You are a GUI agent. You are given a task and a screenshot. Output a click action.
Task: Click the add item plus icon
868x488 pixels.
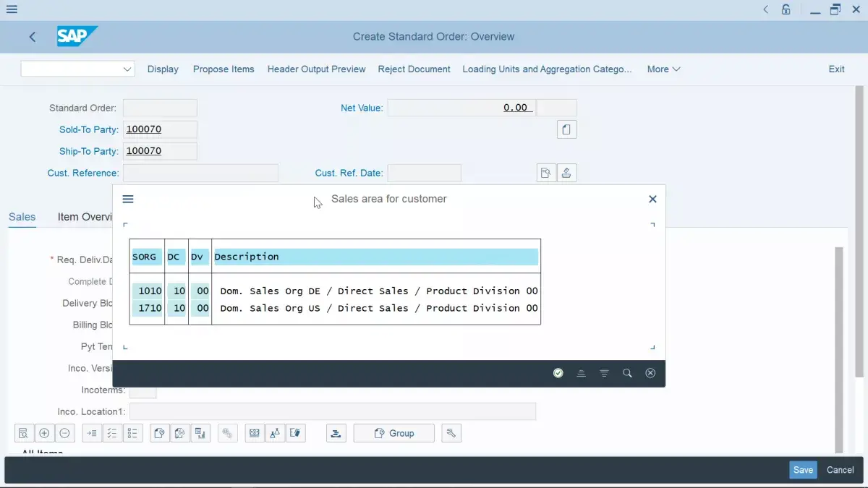coord(44,433)
